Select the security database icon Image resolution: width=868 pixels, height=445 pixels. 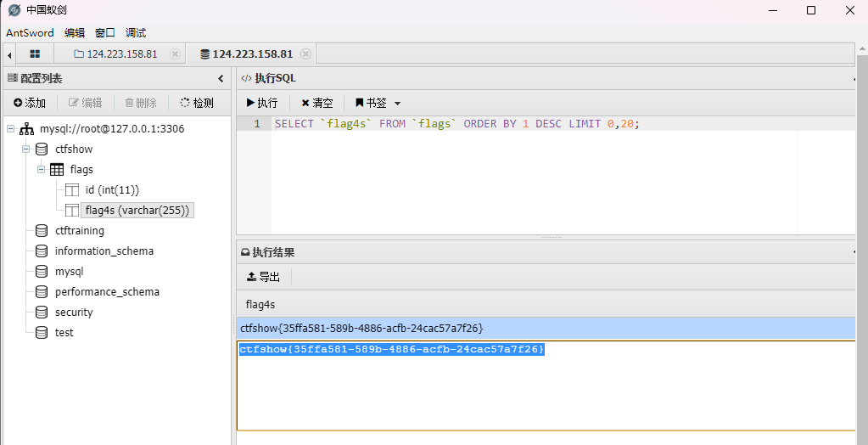coord(42,313)
